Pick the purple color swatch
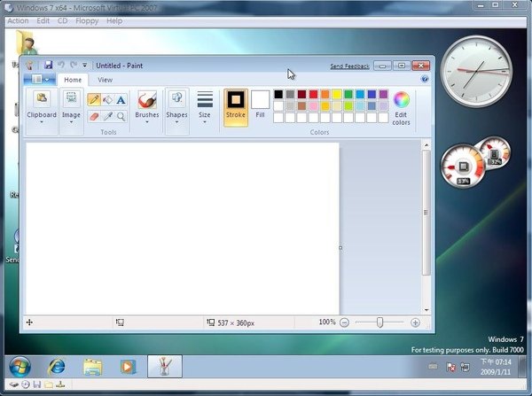Image resolution: width=532 pixels, height=396 pixels. pyautogui.click(x=383, y=94)
